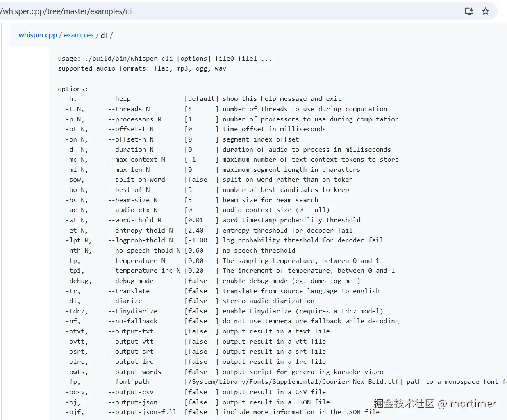Select the --output-csv option text
The height and width of the screenshot is (420, 507).
[x=131, y=392]
